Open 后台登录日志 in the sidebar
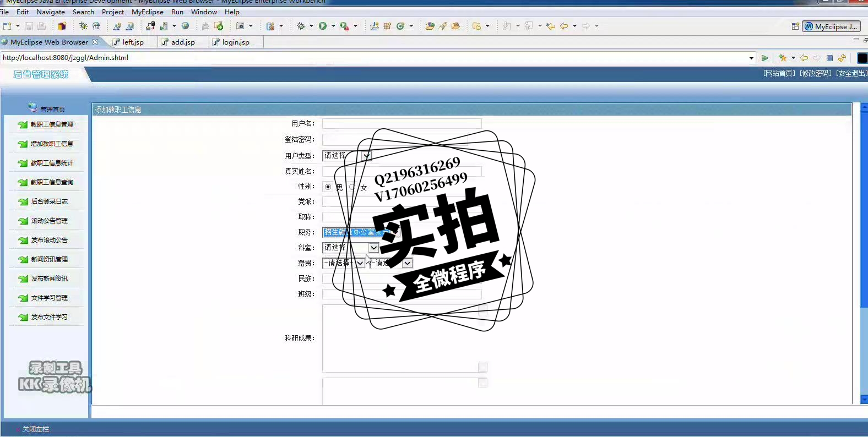Screen dimensions: 868x437 pos(50,201)
